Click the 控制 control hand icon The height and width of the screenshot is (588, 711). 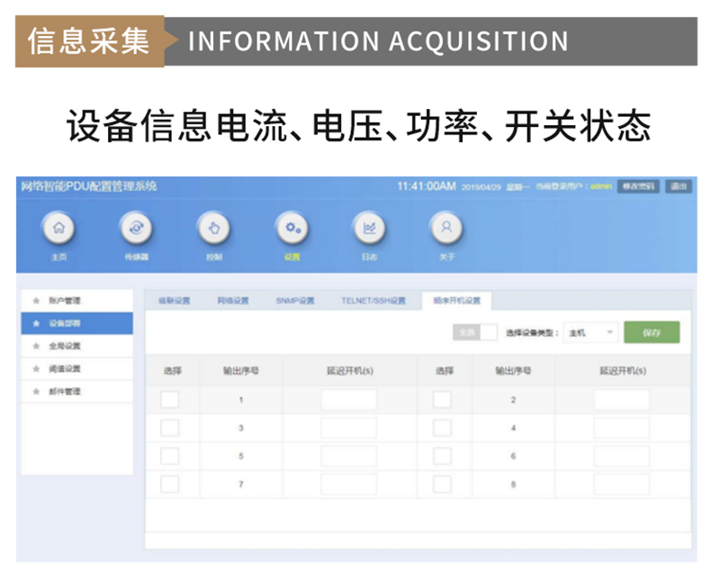coord(213,229)
